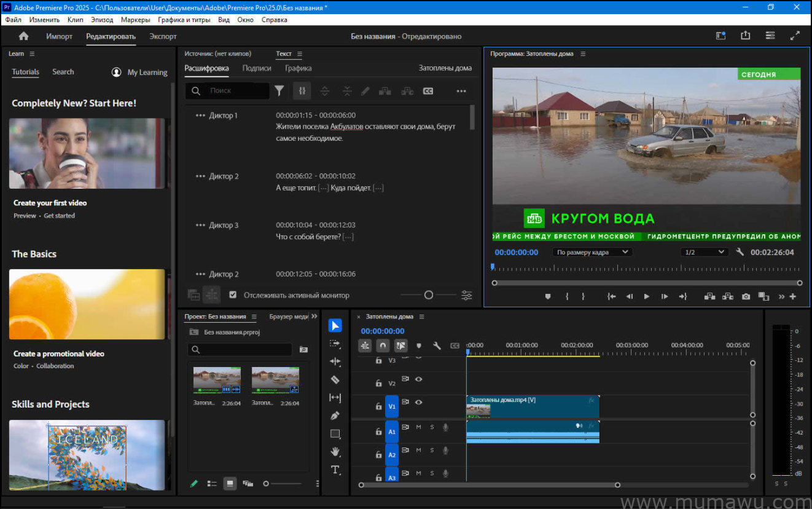This screenshot has height=509, width=812.
Task: Open the Маркеры menu
Action: click(135, 19)
